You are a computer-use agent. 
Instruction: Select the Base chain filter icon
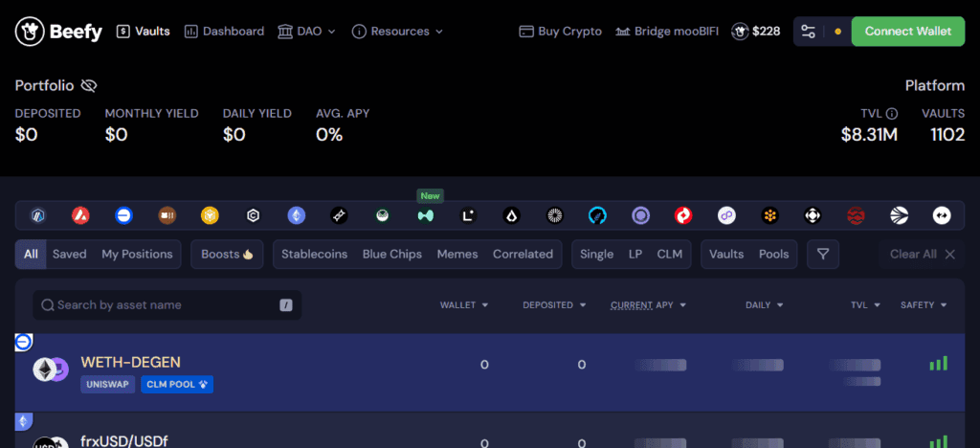pos(124,216)
